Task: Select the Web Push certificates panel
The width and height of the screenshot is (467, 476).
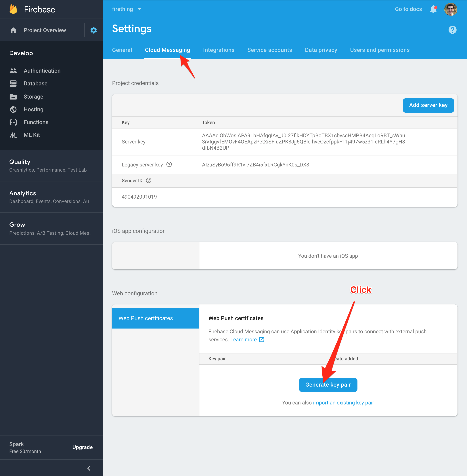Action: 146,318
